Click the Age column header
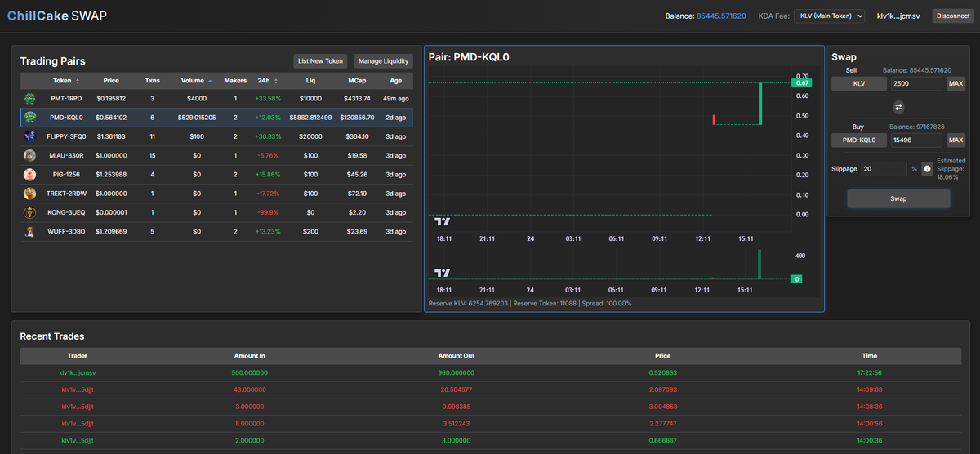The width and height of the screenshot is (980, 454). coord(395,81)
